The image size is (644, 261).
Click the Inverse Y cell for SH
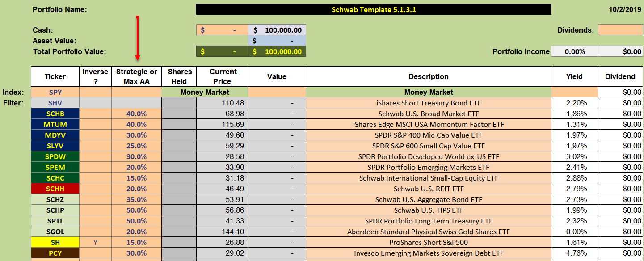[x=96, y=242]
